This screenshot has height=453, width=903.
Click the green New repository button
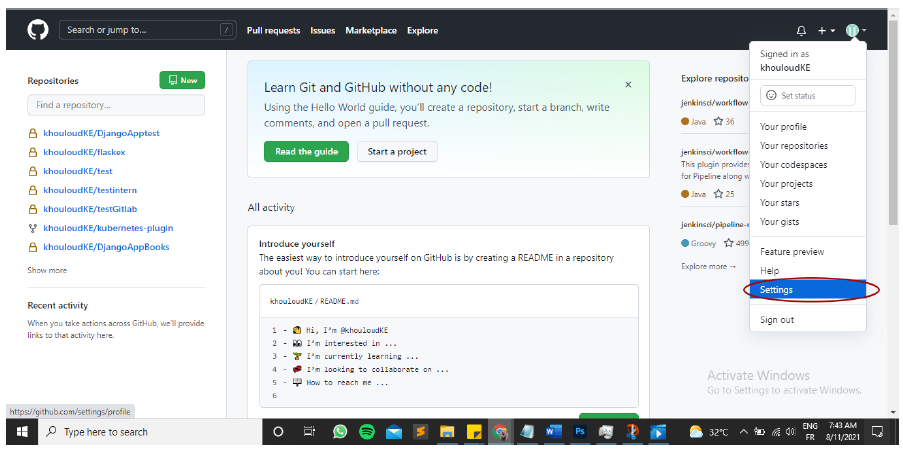[182, 80]
